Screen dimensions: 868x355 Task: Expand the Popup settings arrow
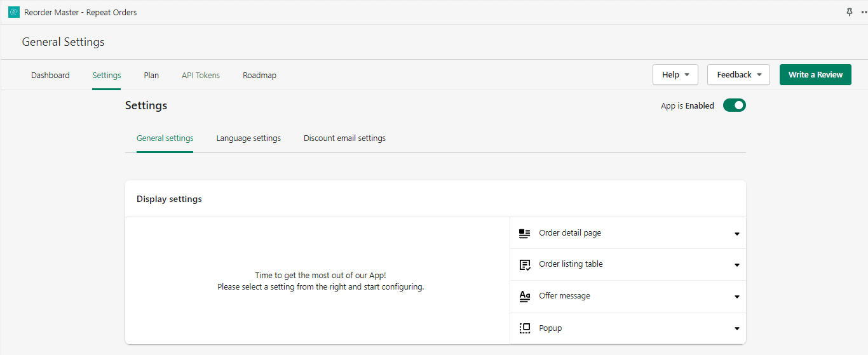pos(736,328)
